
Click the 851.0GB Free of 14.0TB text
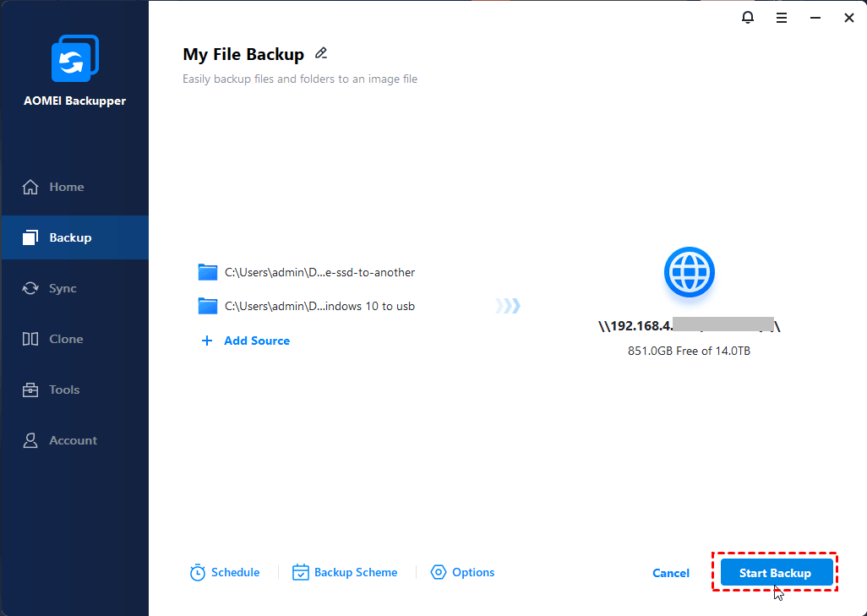click(x=689, y=352)
